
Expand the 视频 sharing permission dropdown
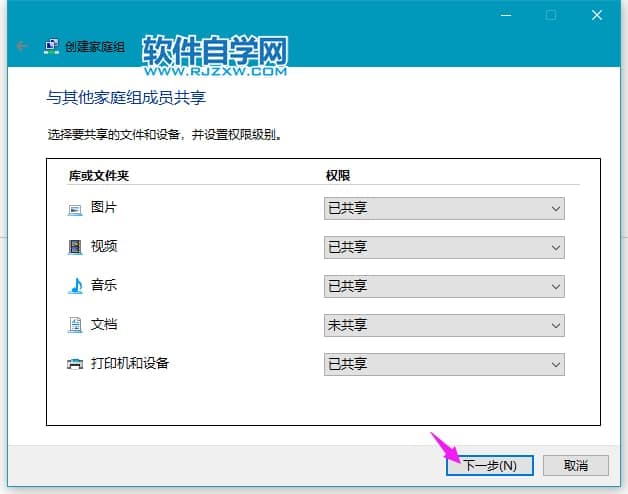444,247
